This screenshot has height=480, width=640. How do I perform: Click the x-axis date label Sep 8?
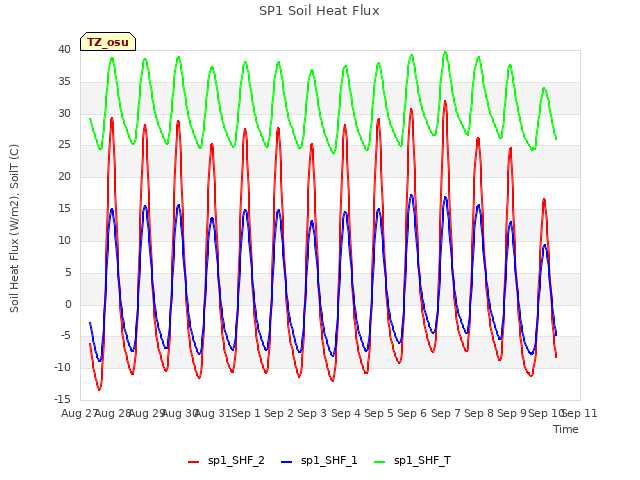click(x=479, y=413)
